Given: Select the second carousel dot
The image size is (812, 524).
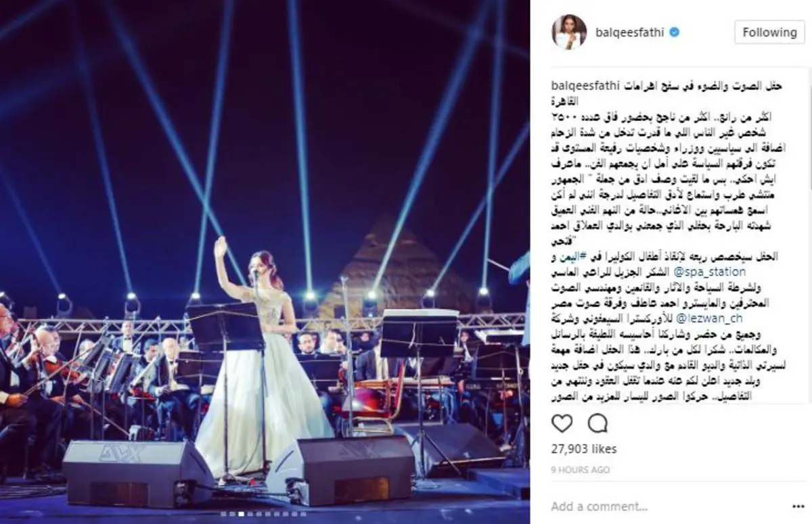Looking at the screenshot, I should tap(232, 514).
